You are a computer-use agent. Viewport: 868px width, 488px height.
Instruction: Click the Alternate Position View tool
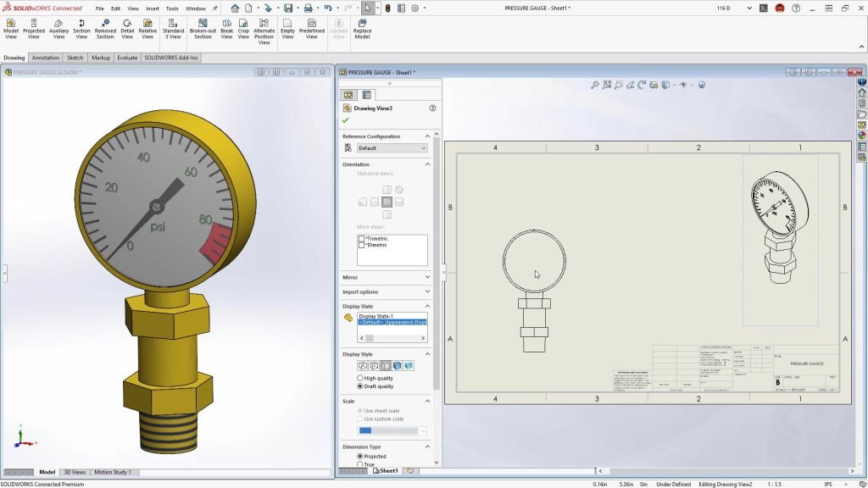264,32
